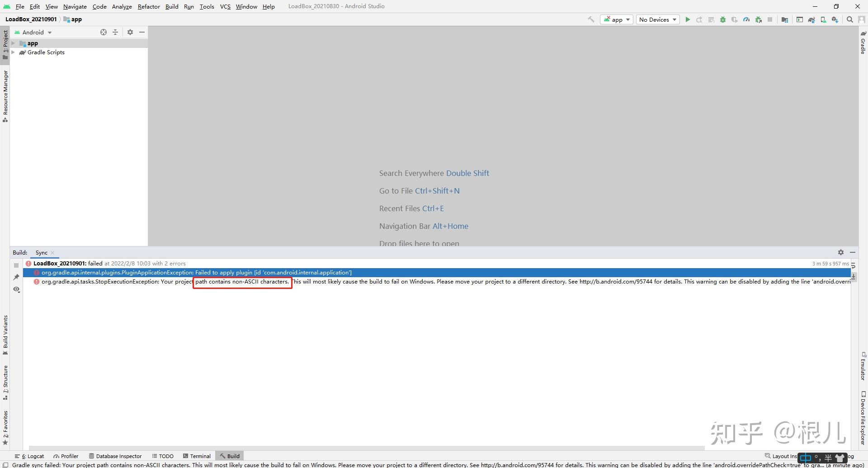Open Search Everywhere with the magnifier icon
Image resolution: width=868 pixels, height=468 pixels.
point(850,19)
